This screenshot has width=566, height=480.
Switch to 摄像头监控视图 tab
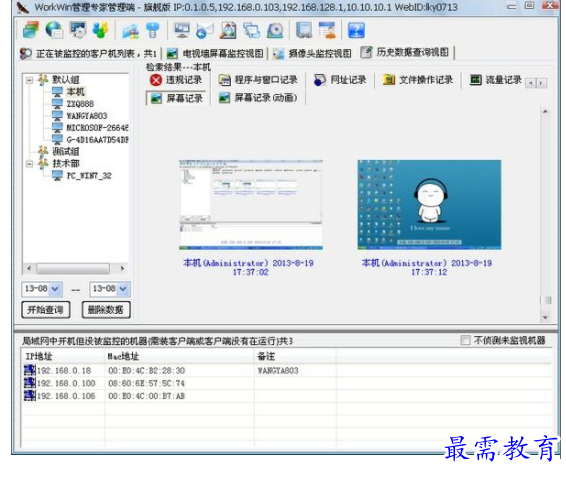tap(312, 54)
